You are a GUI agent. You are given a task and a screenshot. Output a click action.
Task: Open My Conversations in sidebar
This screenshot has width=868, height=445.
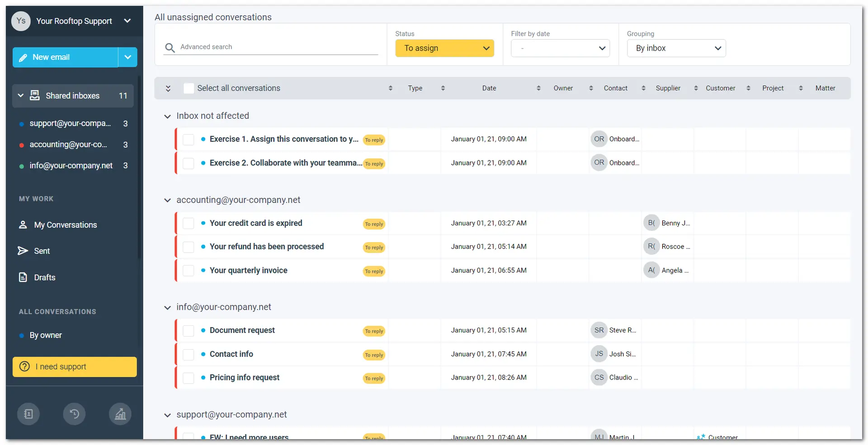pyautogui.click(x=65, y=225)
